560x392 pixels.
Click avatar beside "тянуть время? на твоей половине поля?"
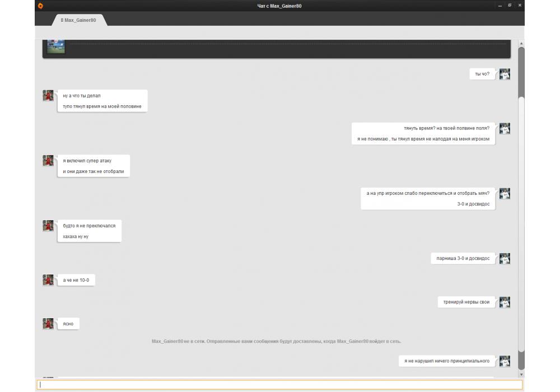(505, 128)
